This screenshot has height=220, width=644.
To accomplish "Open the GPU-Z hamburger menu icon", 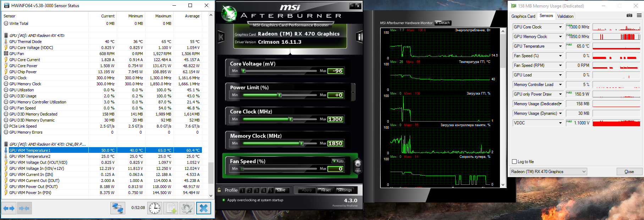I will (639, 16).
